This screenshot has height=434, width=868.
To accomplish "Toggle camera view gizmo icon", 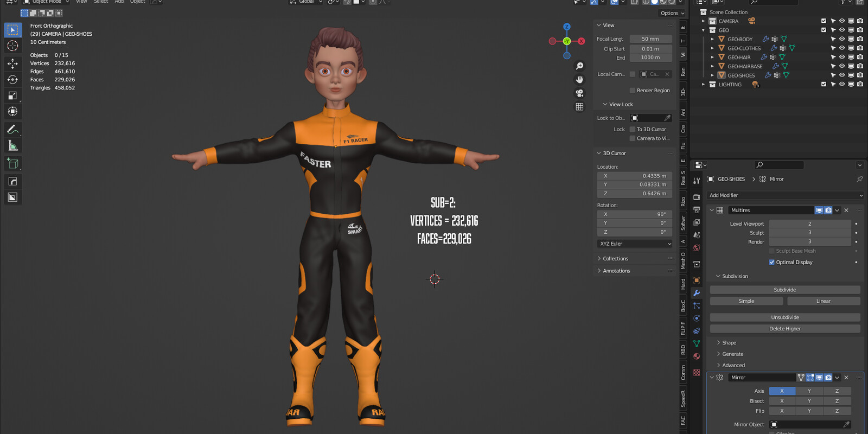I will tap(579, 93).
